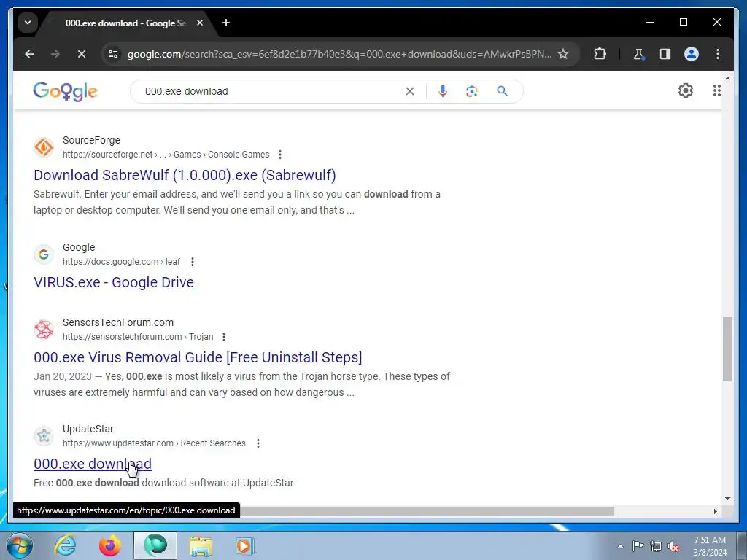
Task: Click the Google Docs result favicon
Action: coord(44,254)
